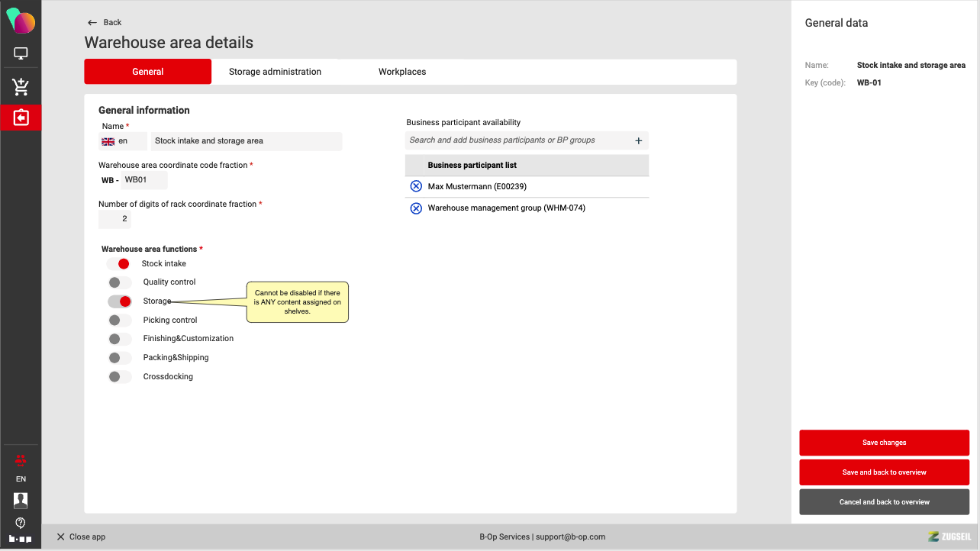Open the help question mark icon
Image resolution: width=980 pixels, height=551 pixels.
[21, 523]
